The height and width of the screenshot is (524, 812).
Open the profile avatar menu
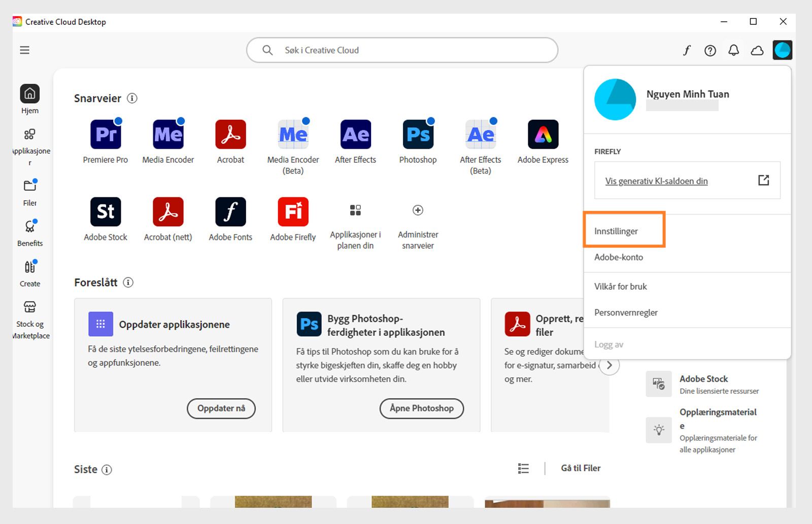click(783, 50)
